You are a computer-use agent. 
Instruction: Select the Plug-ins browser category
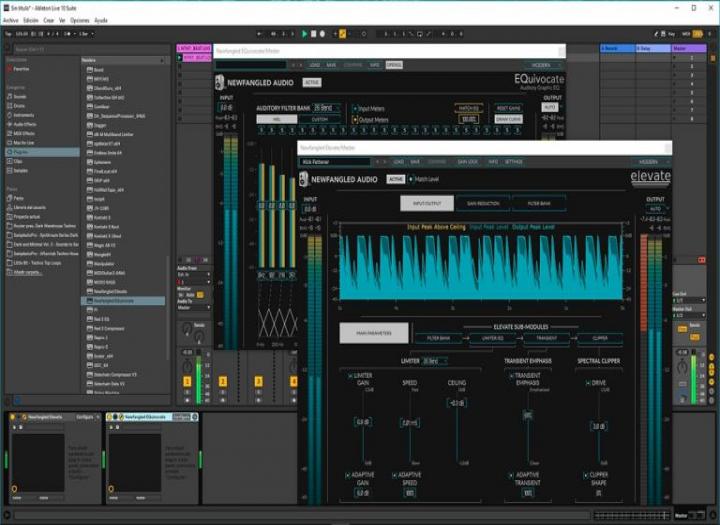(42, 152)
